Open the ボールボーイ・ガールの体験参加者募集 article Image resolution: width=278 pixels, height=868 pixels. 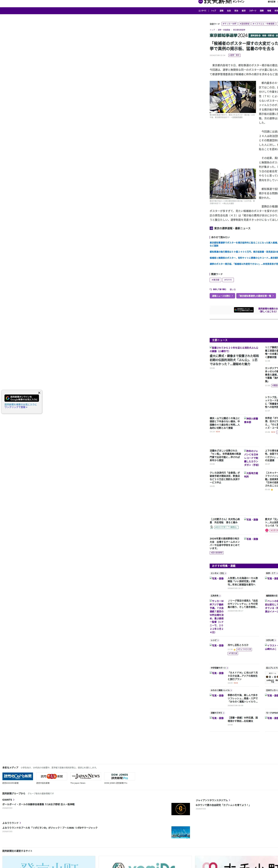(x=39, y=804)
